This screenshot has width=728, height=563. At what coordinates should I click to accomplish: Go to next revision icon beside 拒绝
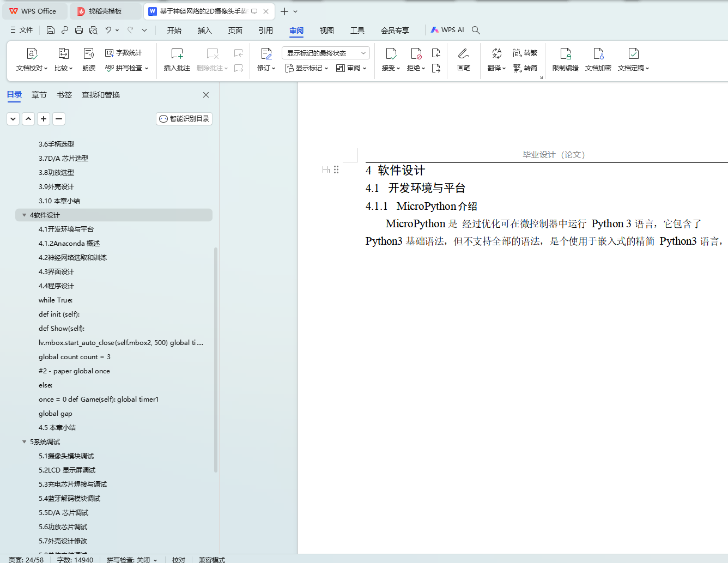436,68
